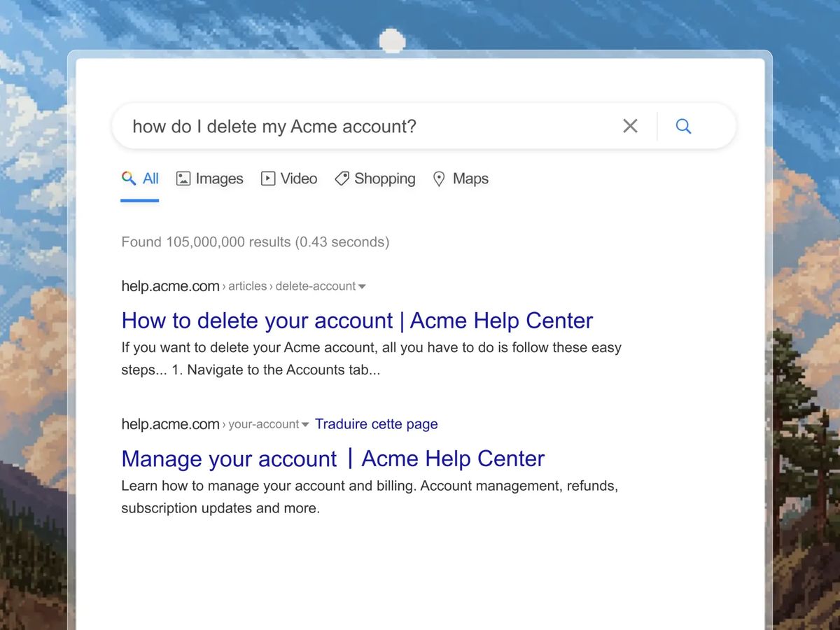Click help.acme.com URL of the first result
The height and width of the screenshot is (630, 840).
[170, 286]
